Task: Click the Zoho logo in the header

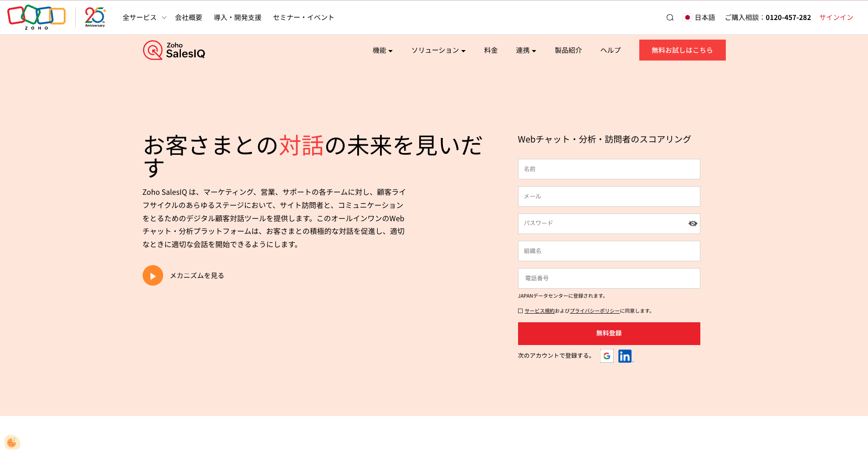Action: (x=36, y=17)
